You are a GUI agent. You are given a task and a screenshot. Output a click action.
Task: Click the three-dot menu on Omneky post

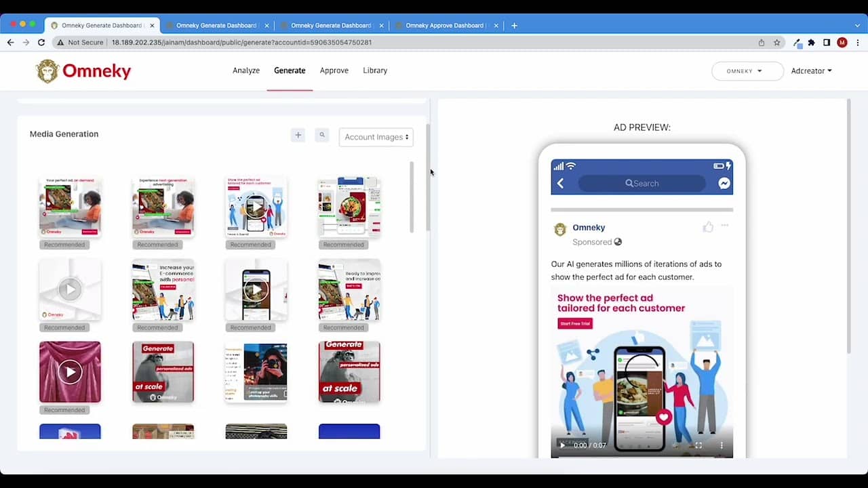tap(725, 226)
